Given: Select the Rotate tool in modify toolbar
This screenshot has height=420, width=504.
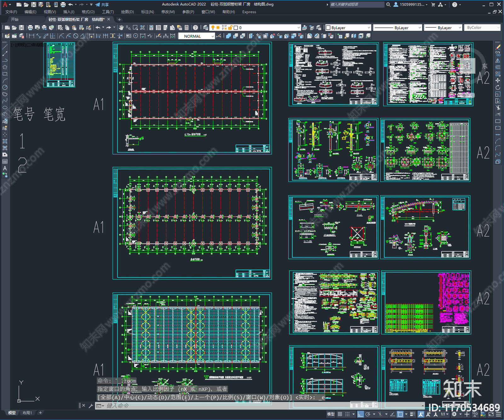Looking at the screenshot, I should (498, 87).
